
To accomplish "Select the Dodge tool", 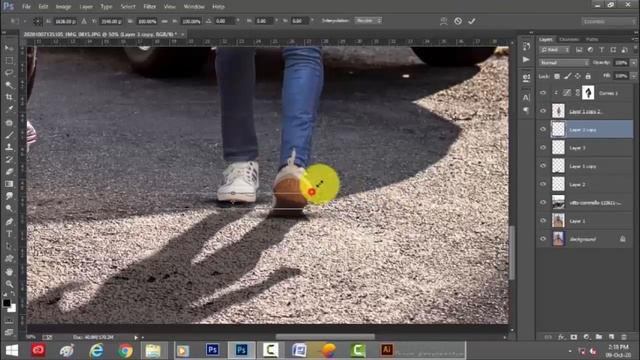I will coord(9,208).
